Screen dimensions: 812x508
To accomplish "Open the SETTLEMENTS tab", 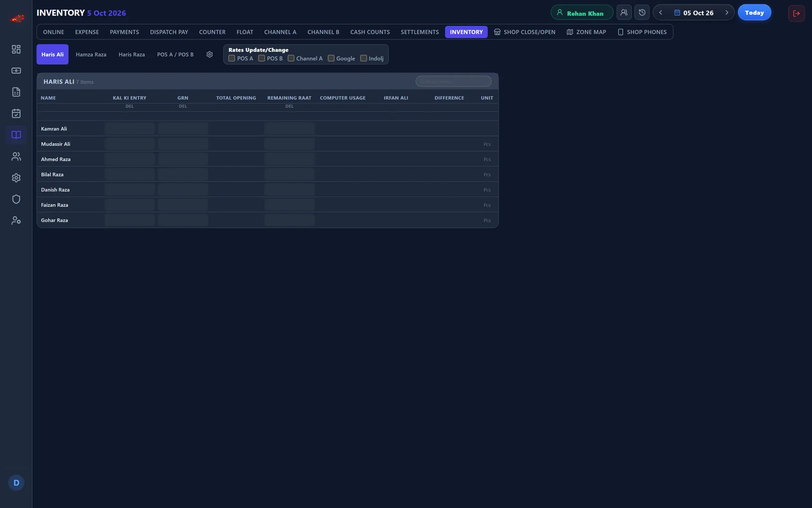I will click(420, 32).
